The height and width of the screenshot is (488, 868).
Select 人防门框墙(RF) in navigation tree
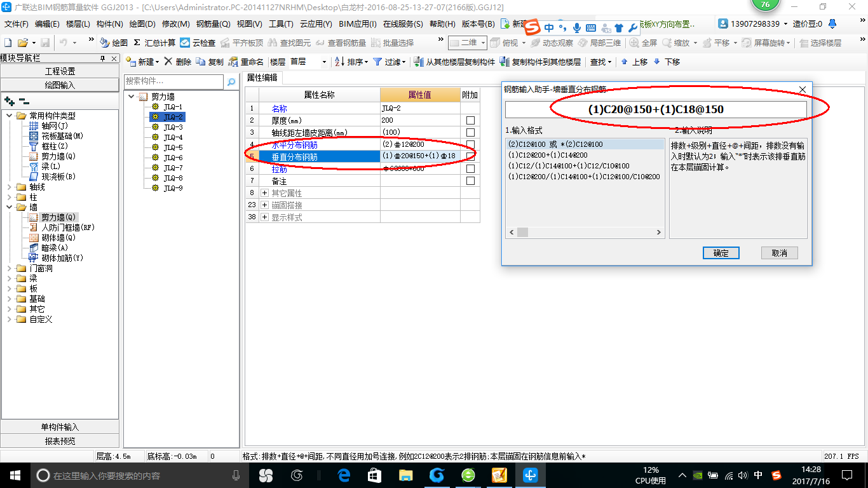pyautogui.click(x=68, y=227)
